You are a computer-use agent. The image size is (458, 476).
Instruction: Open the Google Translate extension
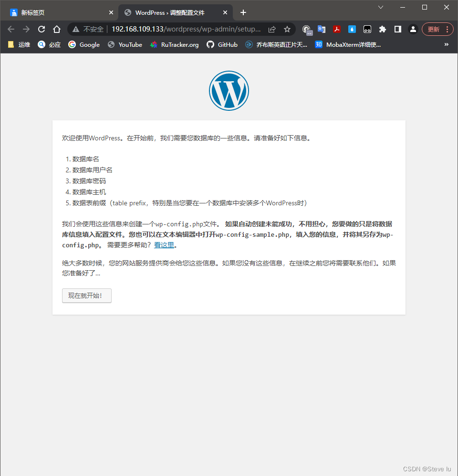click(x=322, y=29)
